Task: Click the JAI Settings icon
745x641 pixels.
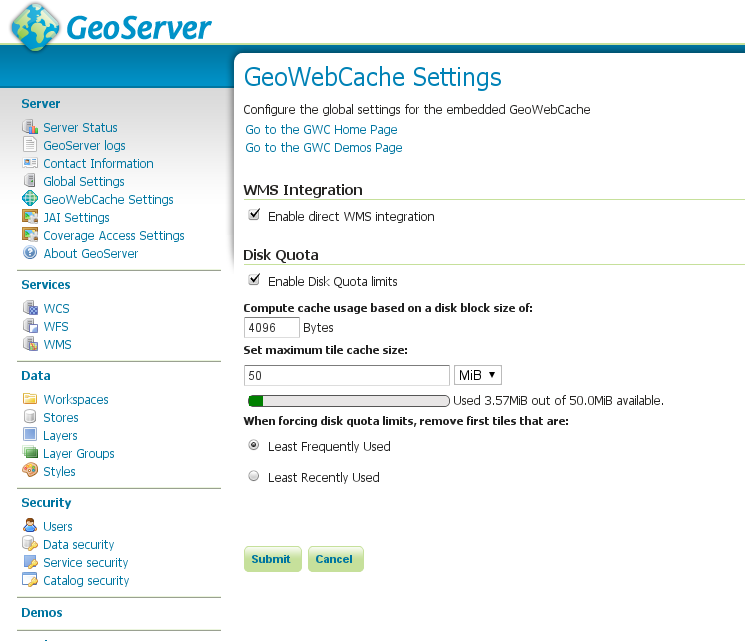Action: click(x=30, y=217)
